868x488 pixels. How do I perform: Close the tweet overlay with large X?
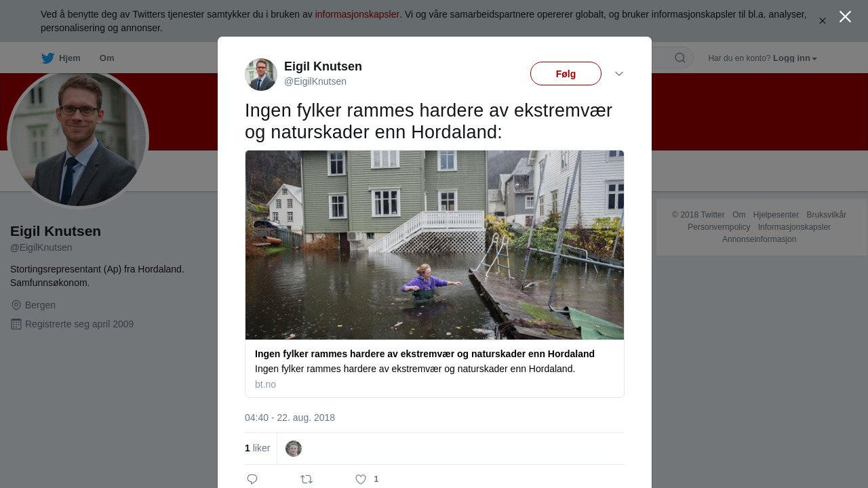[845, 17]
